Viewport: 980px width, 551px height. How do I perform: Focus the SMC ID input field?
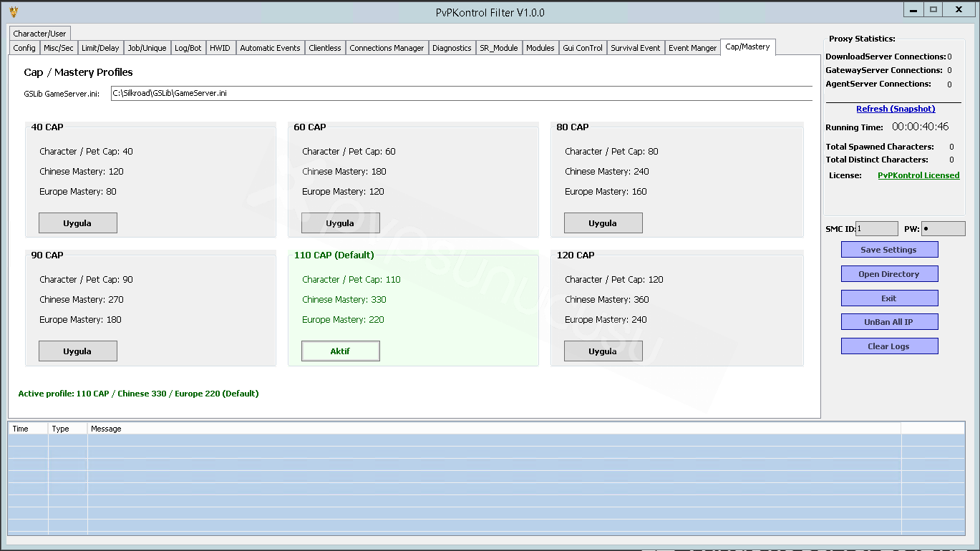876,228
